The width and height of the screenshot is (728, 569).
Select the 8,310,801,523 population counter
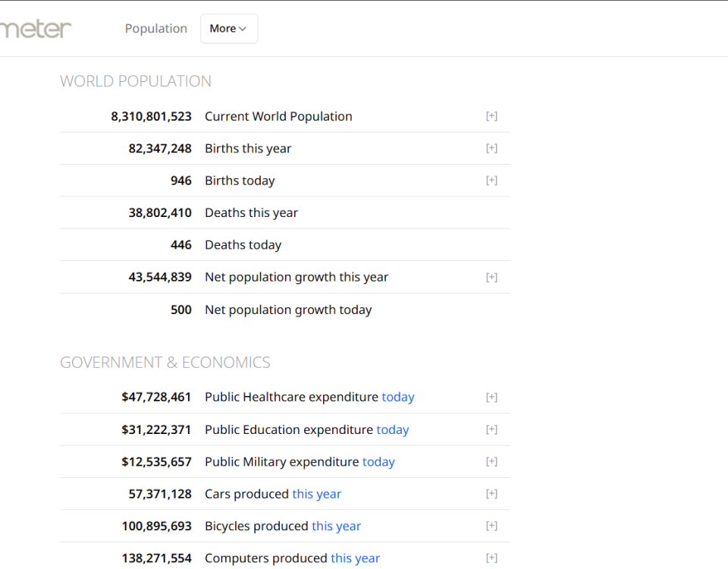point(151,116)
